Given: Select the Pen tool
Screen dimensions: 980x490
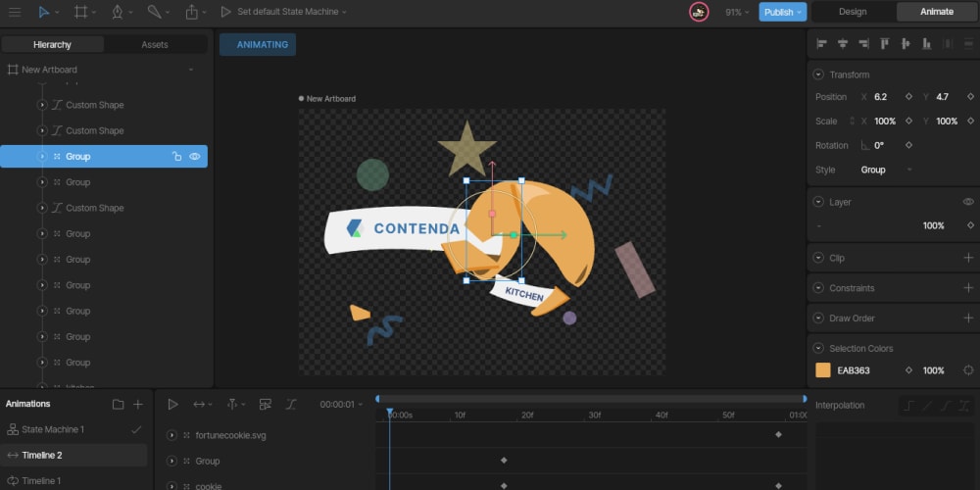Looking at the screenshot, I should coord(118,12).
